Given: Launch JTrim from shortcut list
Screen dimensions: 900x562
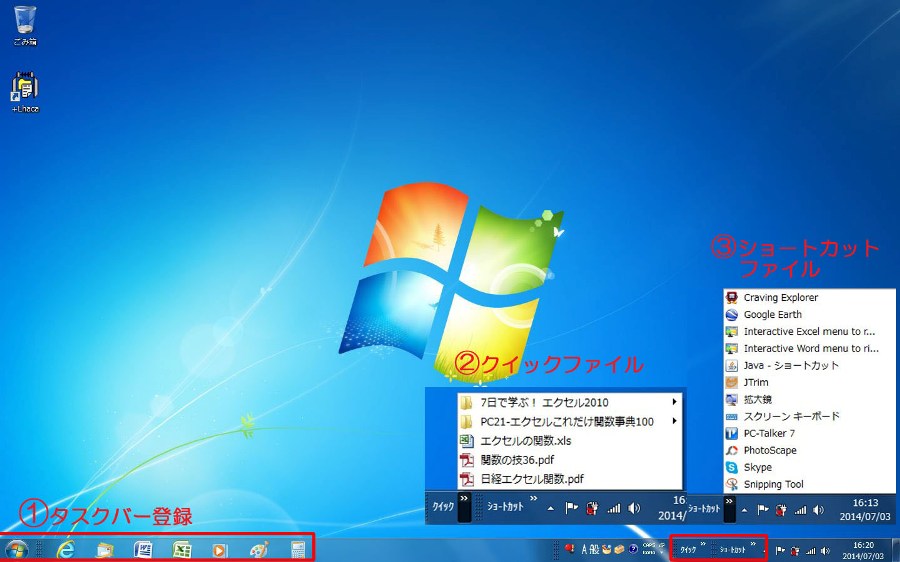Looking at the screenshot, I should (809, 382).
